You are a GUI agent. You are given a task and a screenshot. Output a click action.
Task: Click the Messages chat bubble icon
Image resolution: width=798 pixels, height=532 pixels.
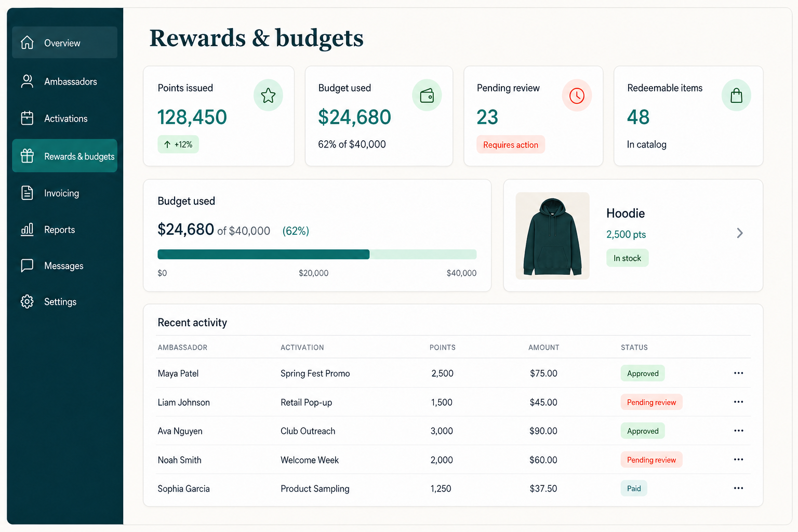pos(27,265)
